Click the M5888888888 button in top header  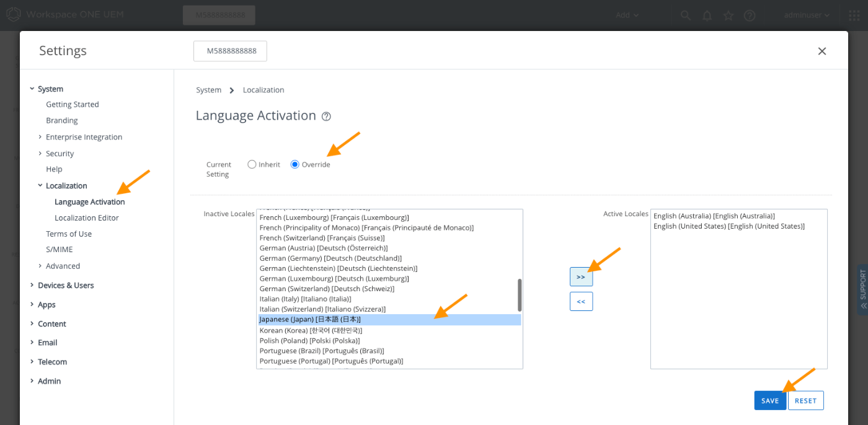[219, 15]
